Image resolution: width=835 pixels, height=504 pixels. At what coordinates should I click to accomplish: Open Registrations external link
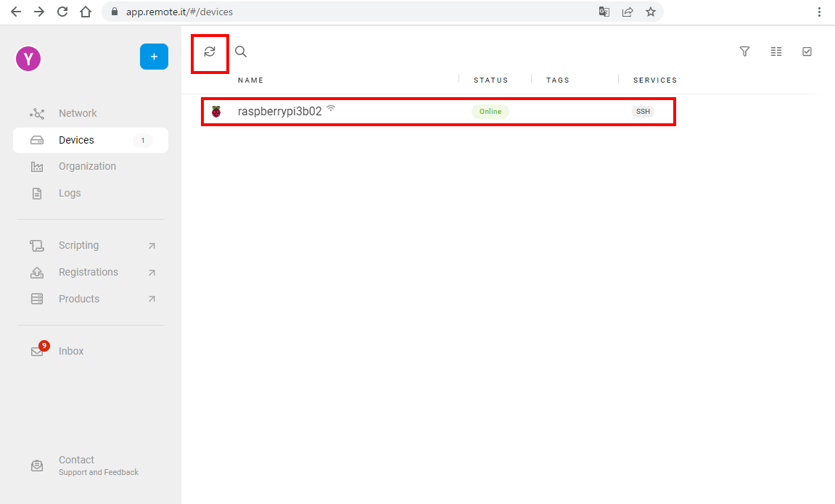click(88, 272)
